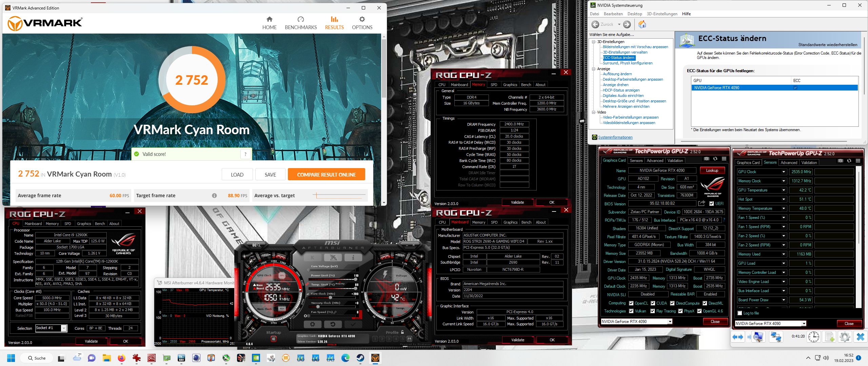Image resolution: width=868 pixels, height=366 pixels.
Task: Open the VRMark Home icon
Action: tap(269, 19)
